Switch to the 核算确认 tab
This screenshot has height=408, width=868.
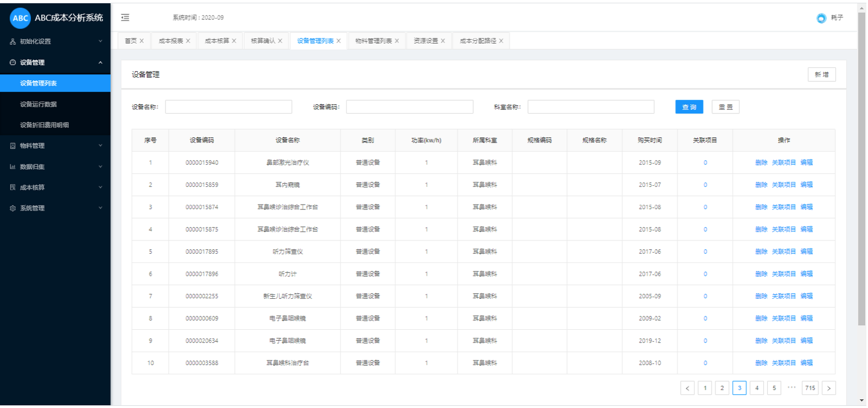(x=263, y=41)
